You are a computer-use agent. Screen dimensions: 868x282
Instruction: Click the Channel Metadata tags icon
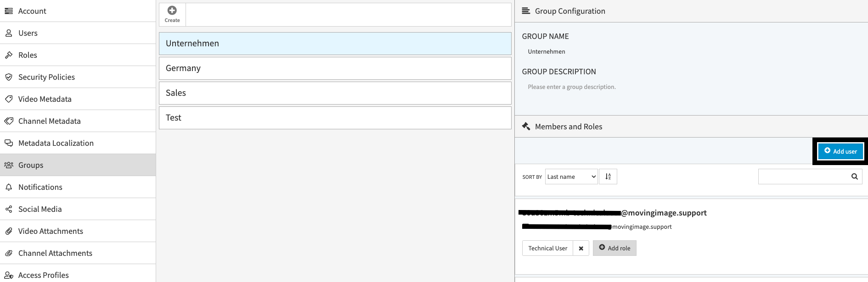pyautogui.click(x=9, y=121)
